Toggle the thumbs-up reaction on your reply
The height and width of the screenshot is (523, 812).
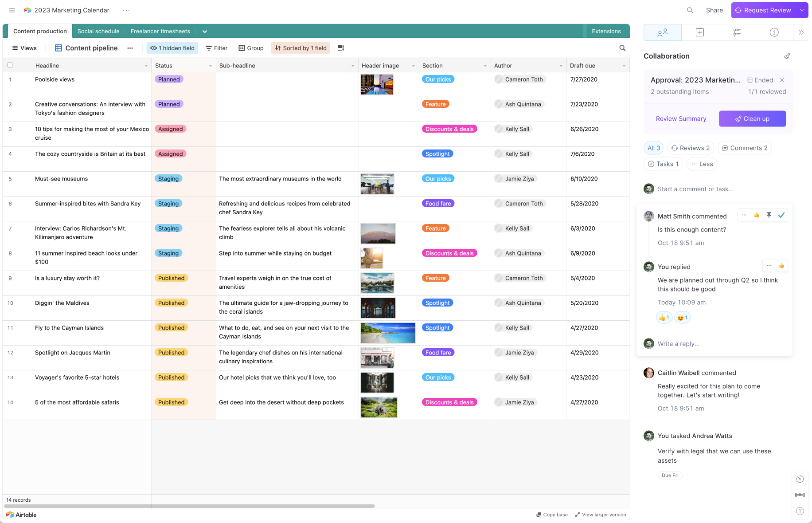click(664, 318)
